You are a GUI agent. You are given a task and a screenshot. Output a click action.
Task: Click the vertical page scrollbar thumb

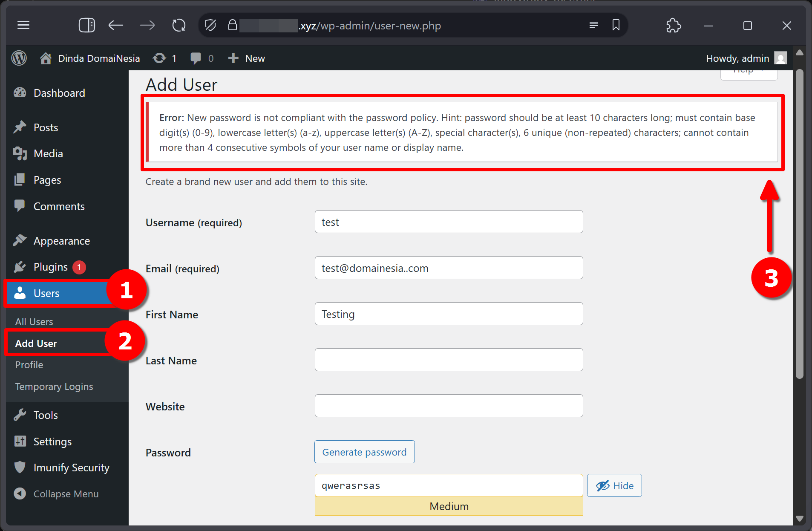pos(800,223)
